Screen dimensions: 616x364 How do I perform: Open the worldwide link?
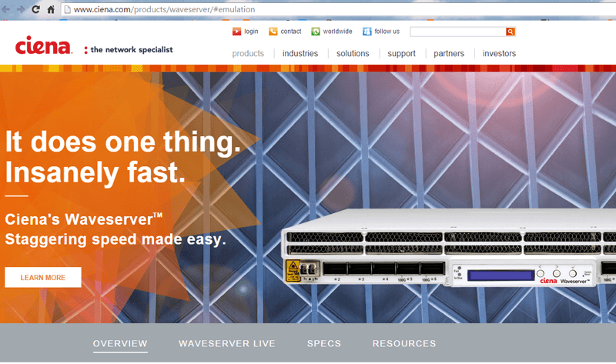tap(337, 32)
